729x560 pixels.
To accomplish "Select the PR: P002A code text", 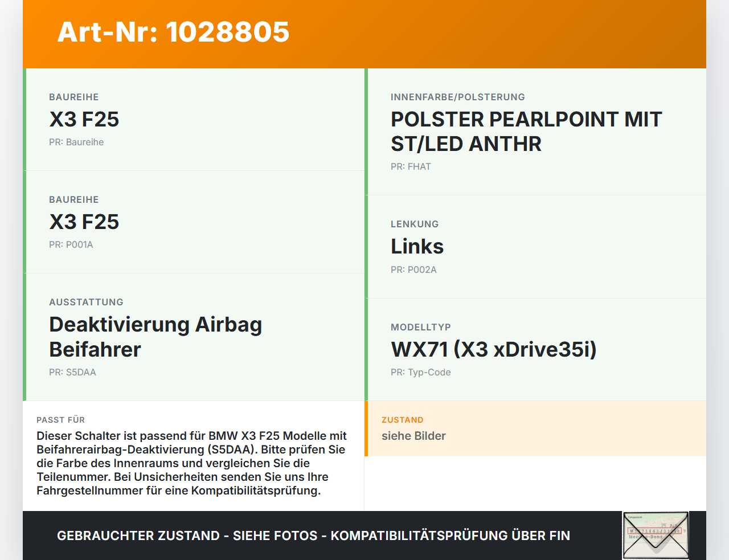I will tap(413, 270).
